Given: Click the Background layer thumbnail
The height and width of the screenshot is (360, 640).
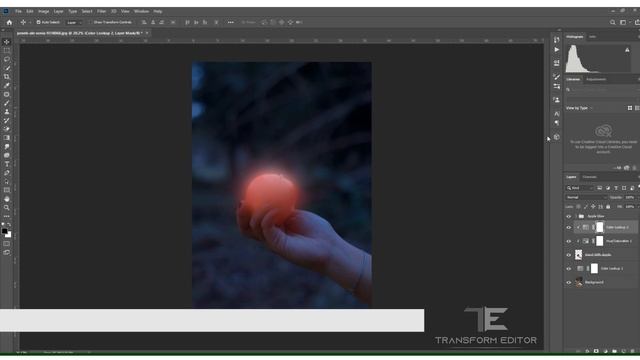Looking at the screenshot, I should 578,282.
